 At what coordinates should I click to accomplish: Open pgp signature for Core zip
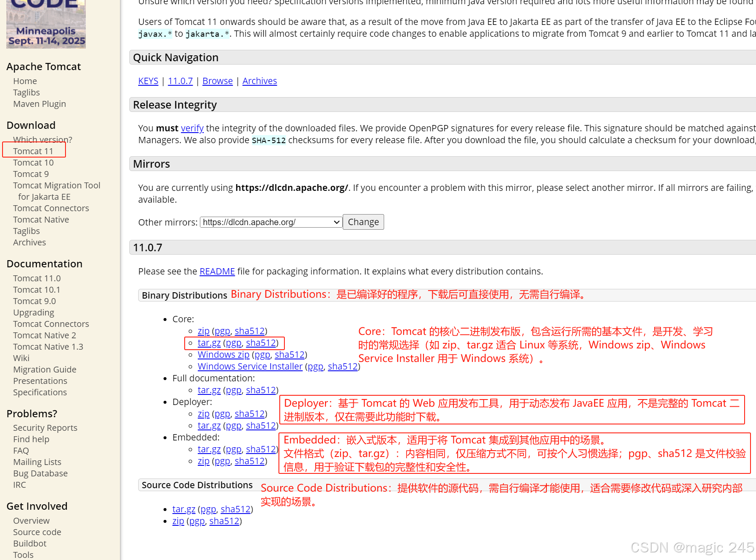(x=223, y=331)
